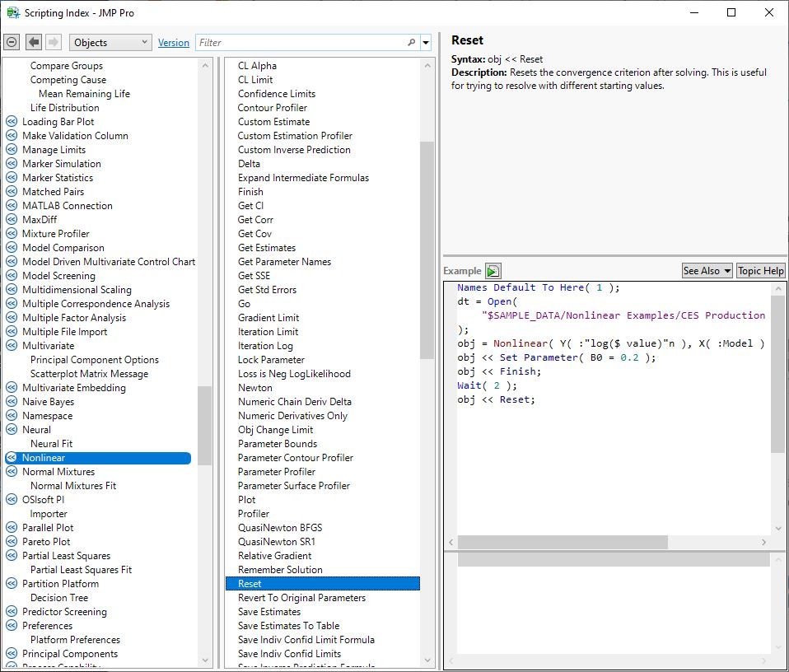Click the icon next to Loading Bar Plot
This screenshot has height=672, width=789.
tap(12, 122)
